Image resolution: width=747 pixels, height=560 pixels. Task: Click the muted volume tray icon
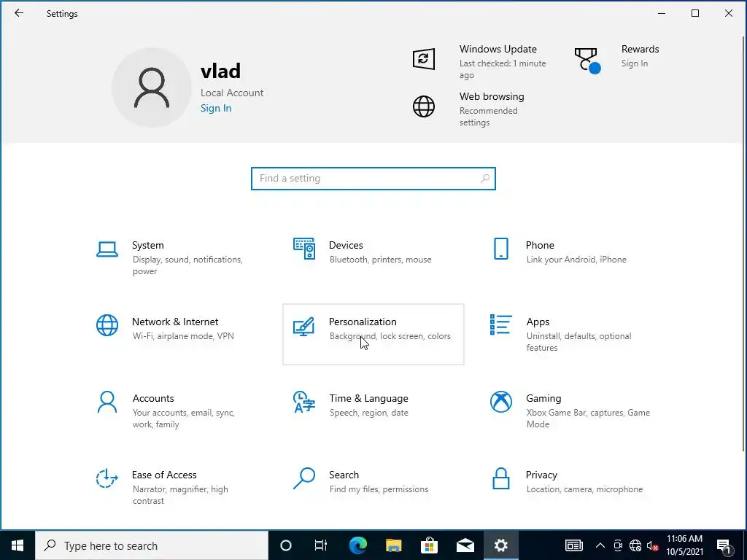(653, 545)
